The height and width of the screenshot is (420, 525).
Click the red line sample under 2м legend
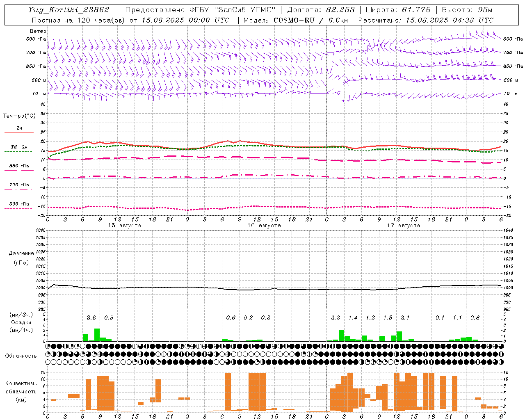click(x=19, y=132)
